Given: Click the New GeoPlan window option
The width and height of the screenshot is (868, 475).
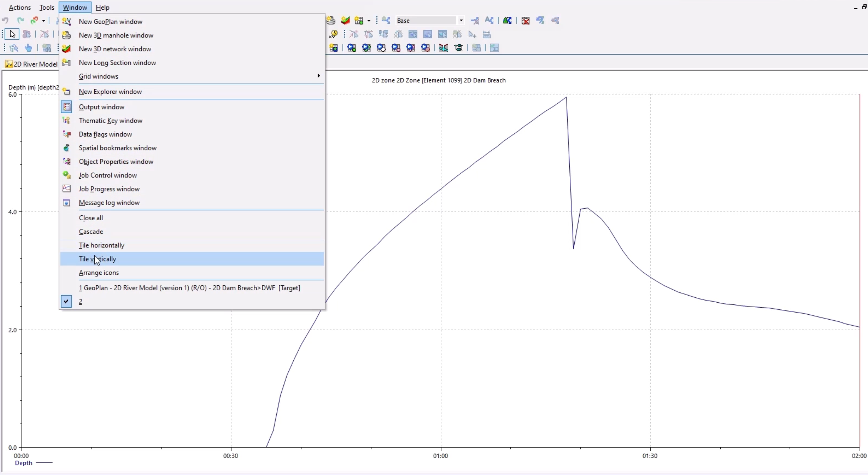Looking at the screenshot, I should pos(110,22).
